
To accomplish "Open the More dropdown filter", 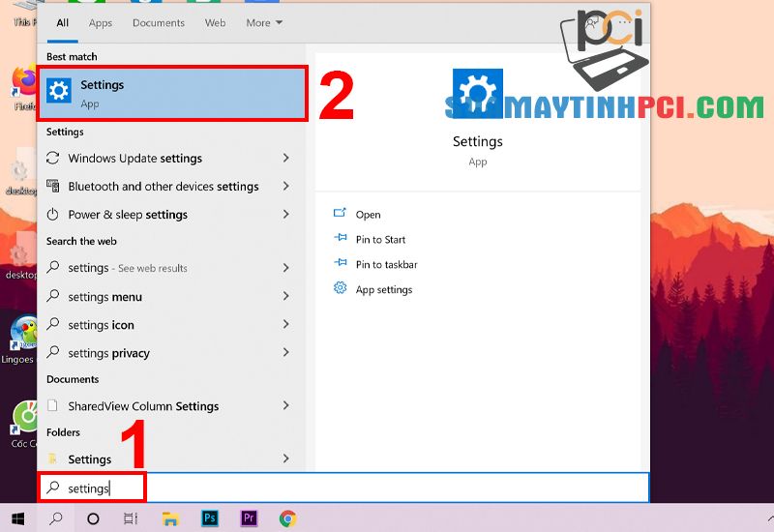I will pyautogui.click(x=264, y=22).
